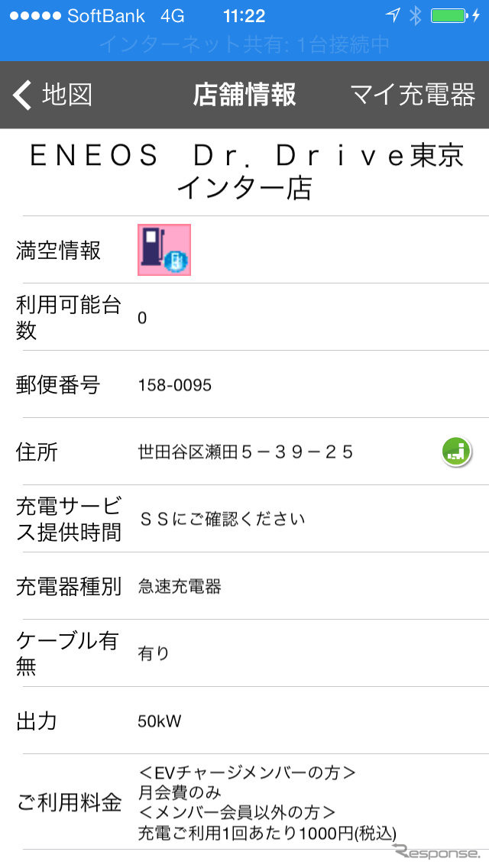489x868 pixels.
Task: Tap the 11:22 clock in status bar
Action: [244, 15]
